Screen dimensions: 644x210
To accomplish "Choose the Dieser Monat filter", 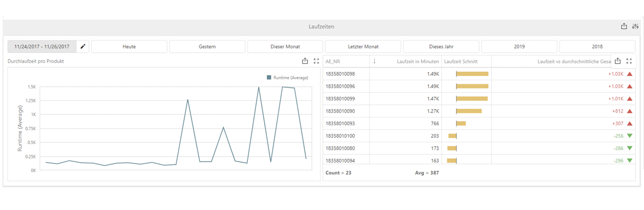I will tap(285, 47).
